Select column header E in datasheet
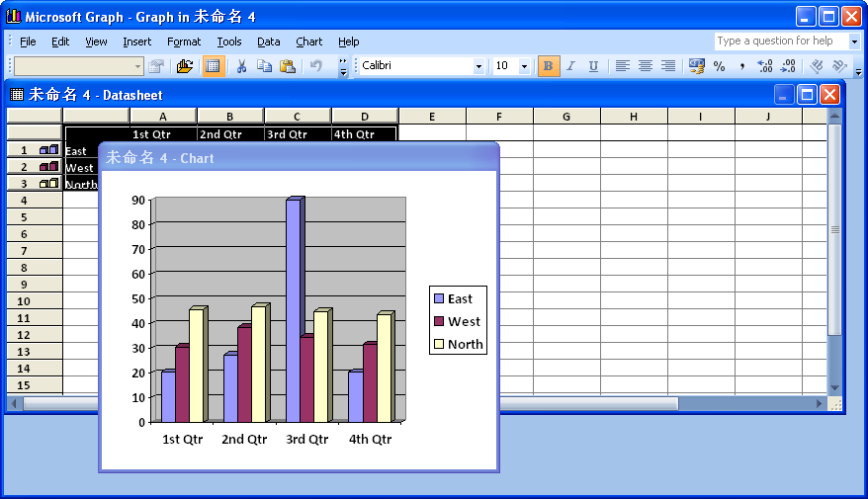868x499 pixels. [x=432, y=117]
